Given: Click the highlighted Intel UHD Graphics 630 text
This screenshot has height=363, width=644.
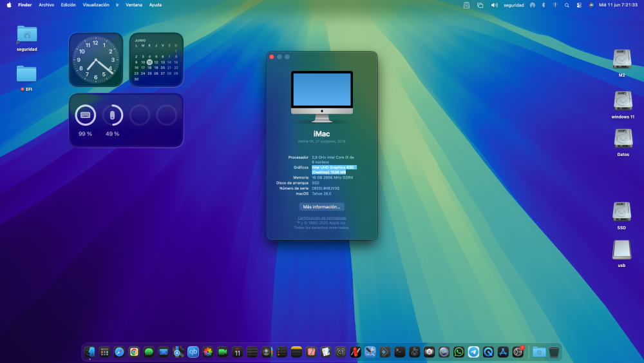Looking at the screenshot, I should click(x=334, y=170).
